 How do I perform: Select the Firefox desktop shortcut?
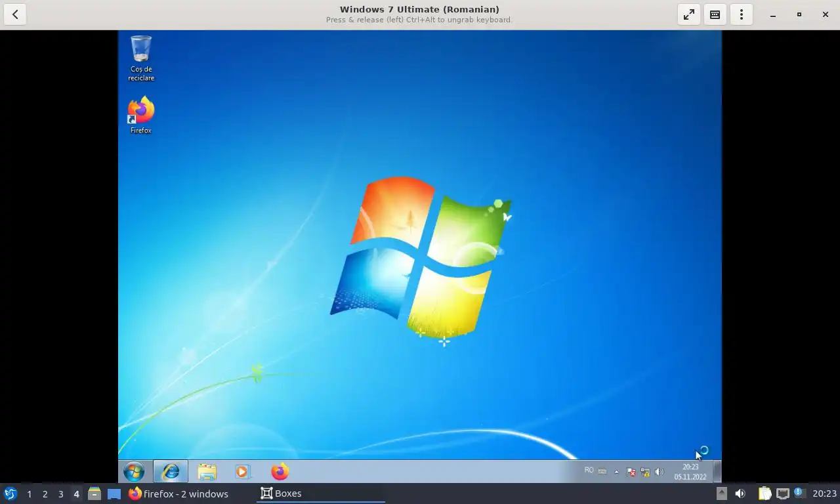141,115
